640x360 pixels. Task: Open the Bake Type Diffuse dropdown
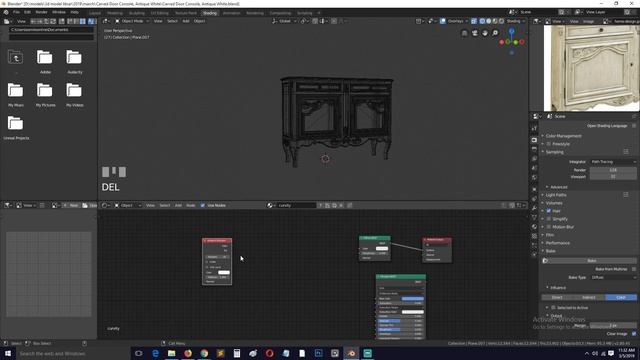[613, 277]
